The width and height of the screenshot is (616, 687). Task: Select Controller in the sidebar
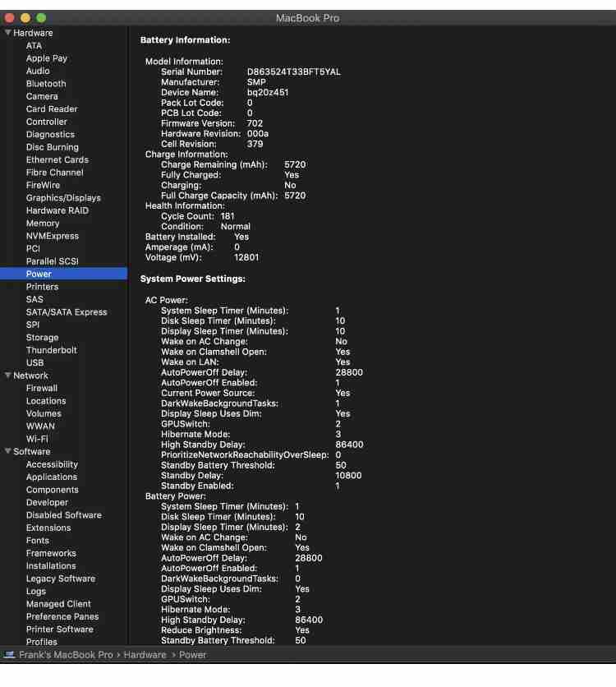pyautogui.click(x=47, y=122)
